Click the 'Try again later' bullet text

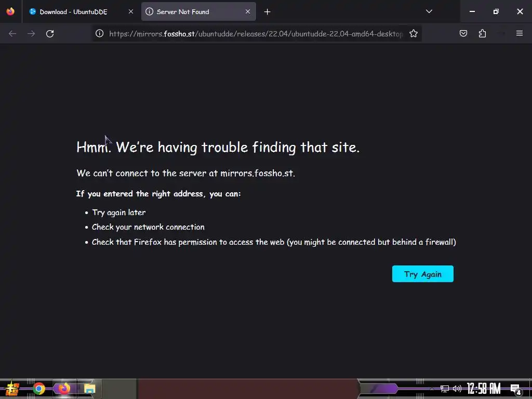119,212
